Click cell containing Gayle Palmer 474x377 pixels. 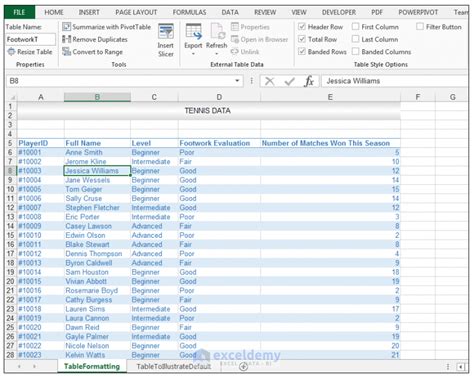point(97,337)
